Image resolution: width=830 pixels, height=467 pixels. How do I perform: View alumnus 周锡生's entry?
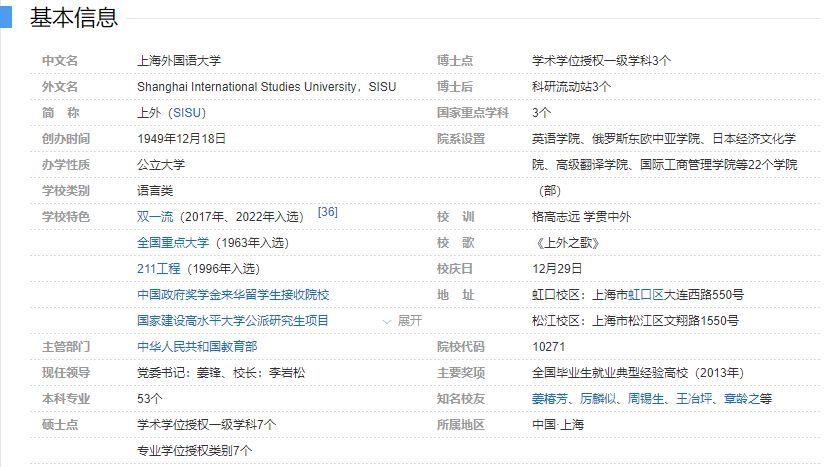pyautogui.click(x=647, y=399)
